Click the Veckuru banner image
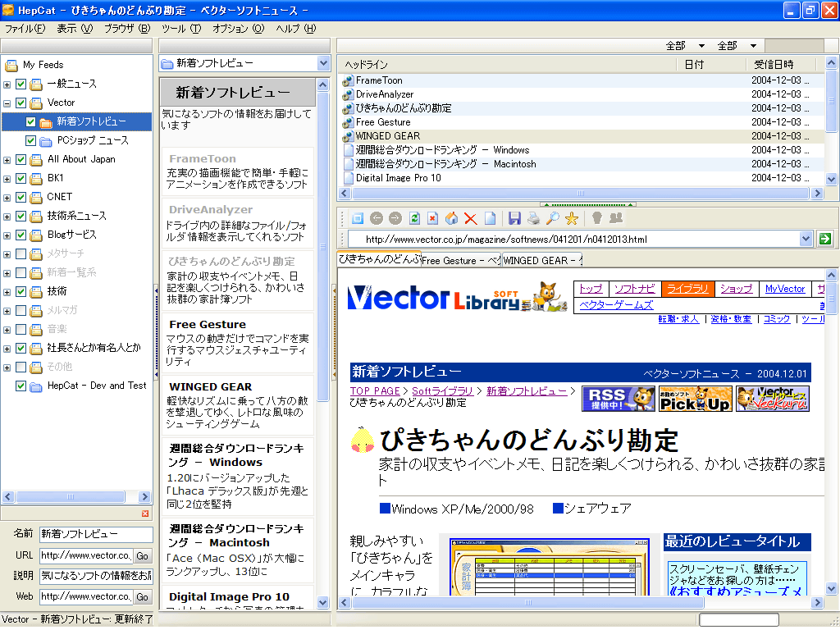 tap(773, 399)
